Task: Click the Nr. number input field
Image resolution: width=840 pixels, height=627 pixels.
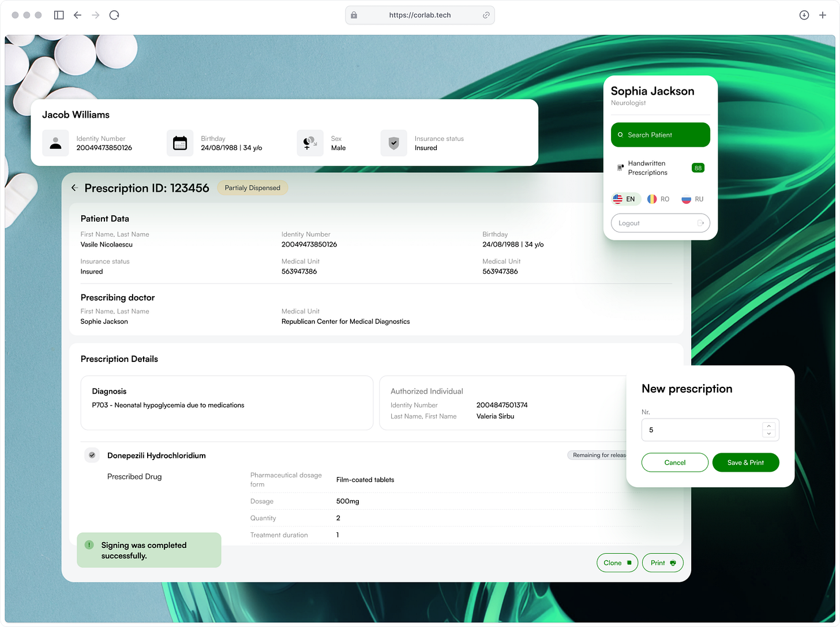Action: pyautogui.click(x=710, y=430)
